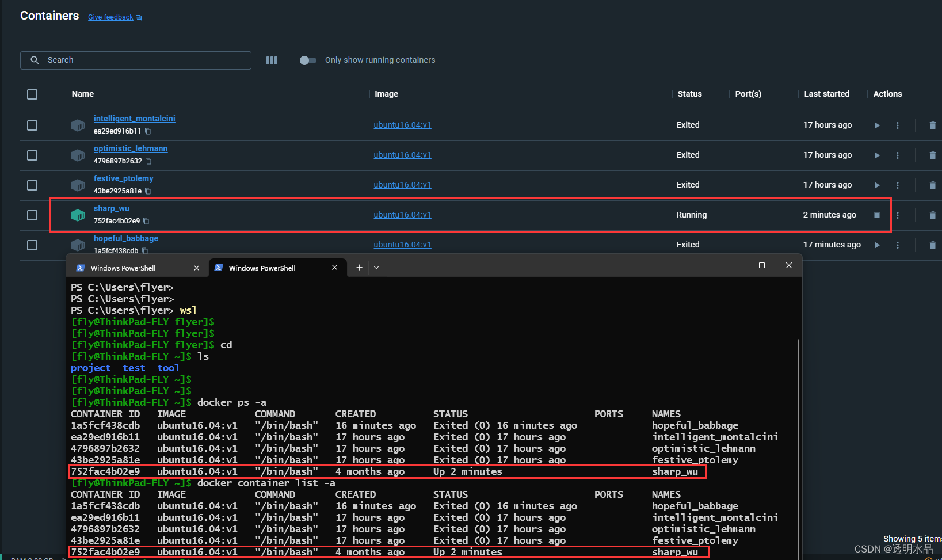This screenshot has height=560, width=942.
Task: Select the optimistic_lehmann row checkbox
Action: click(x=32, y=155)
